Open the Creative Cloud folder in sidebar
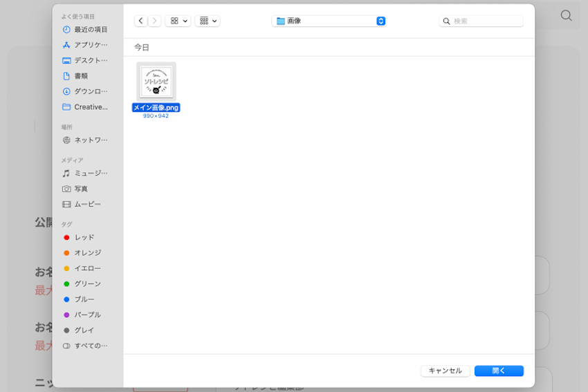Image resolution: width=588 pixels, height=392 pixels. [x=85, y=107]
